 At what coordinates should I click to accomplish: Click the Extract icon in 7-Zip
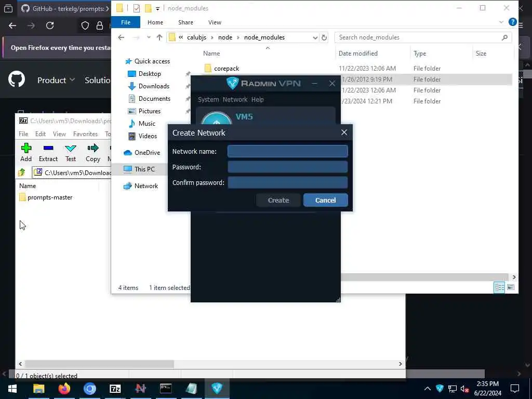pos(48,152)
